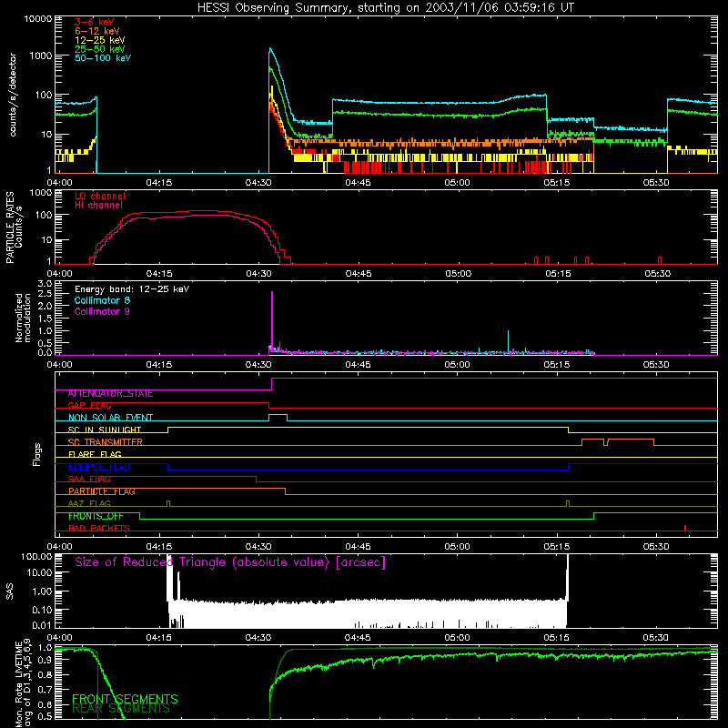Select the 12-25 keV legend label

pyautogui.click(x=100, y=40)
